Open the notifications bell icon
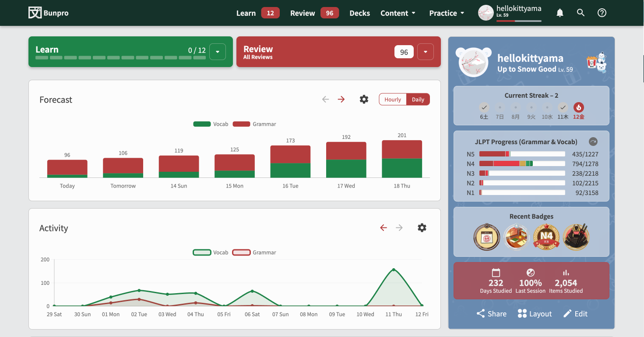The image size is (644, 337). [560, 13]
